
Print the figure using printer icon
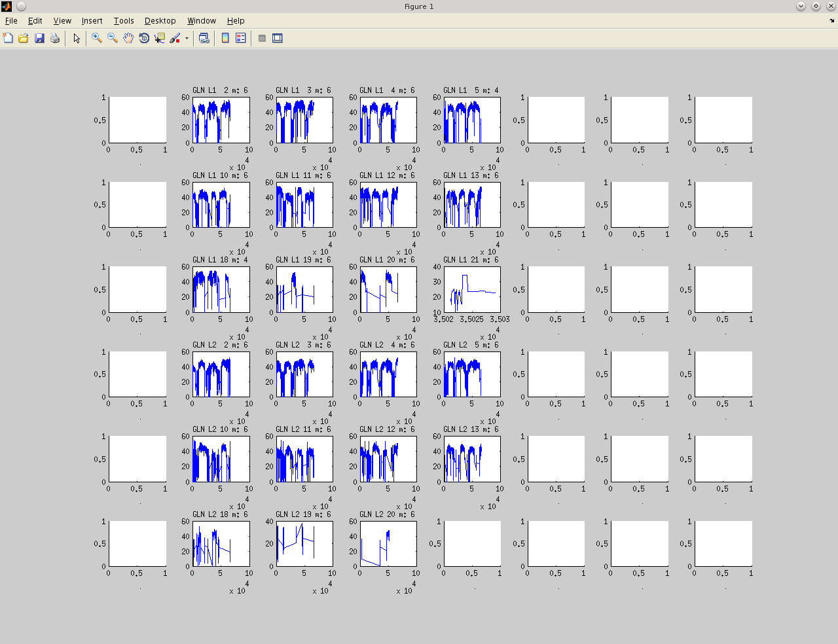pos(55,38)
